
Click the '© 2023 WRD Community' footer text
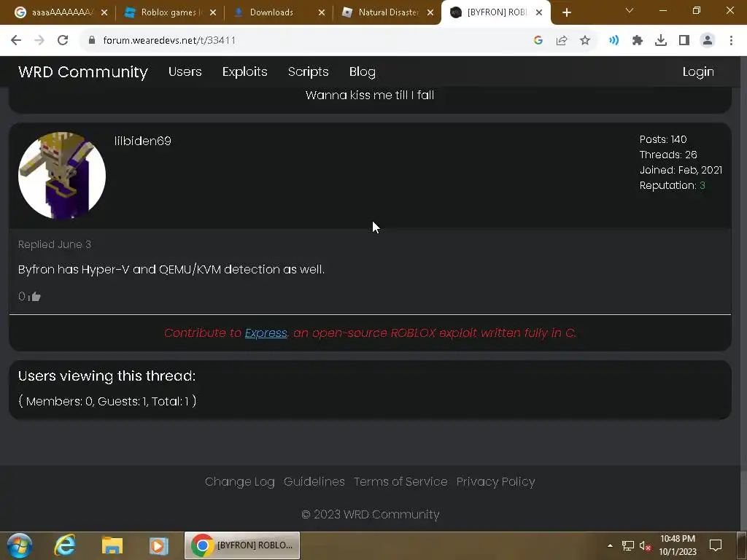[370, 515]
